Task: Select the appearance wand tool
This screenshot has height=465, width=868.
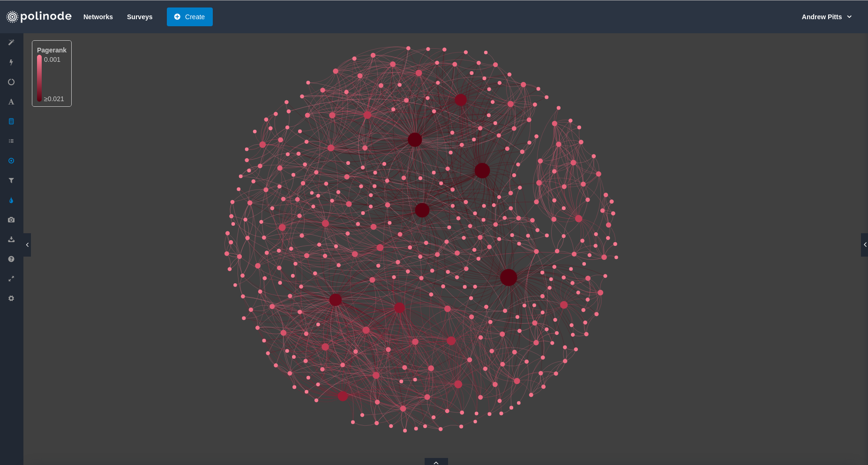Action: [x=11, y=42]
